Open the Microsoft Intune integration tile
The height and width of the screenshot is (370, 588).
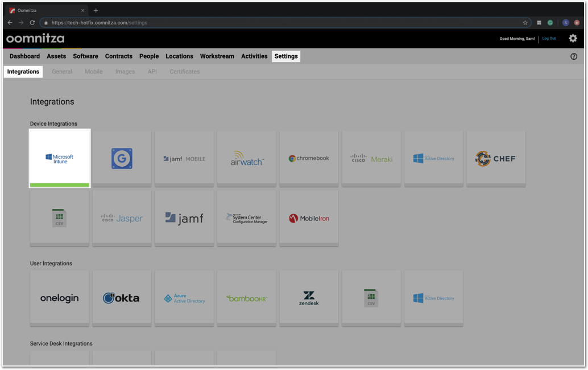pos(60,158)
